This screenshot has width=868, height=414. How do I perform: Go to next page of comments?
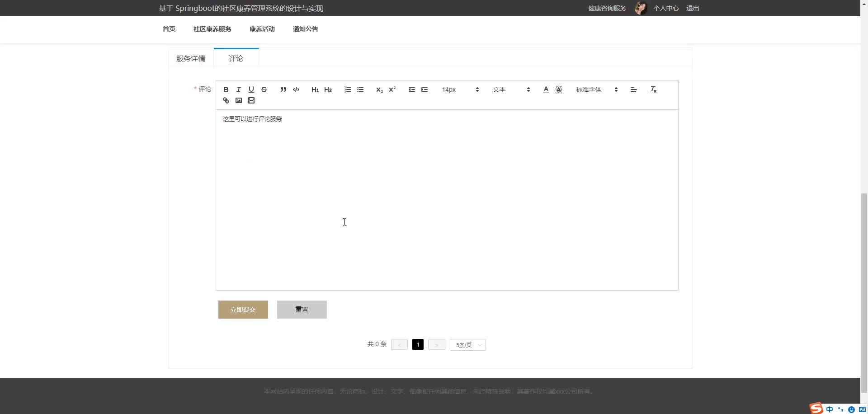[x=436, y=345]
